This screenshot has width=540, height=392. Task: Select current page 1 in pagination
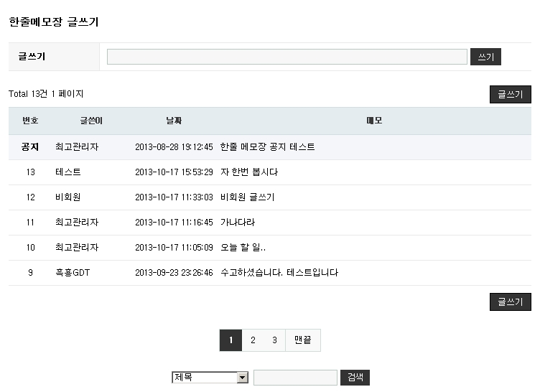(231, 341)
